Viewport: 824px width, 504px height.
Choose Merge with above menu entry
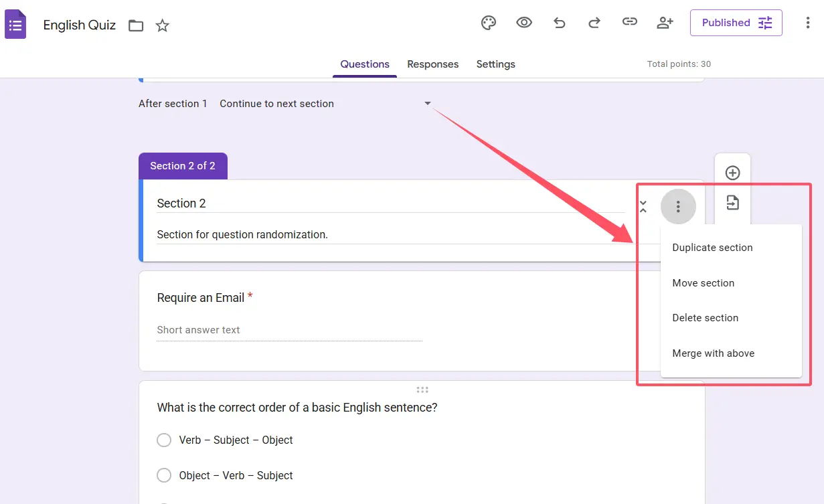[x=713, y=353]
